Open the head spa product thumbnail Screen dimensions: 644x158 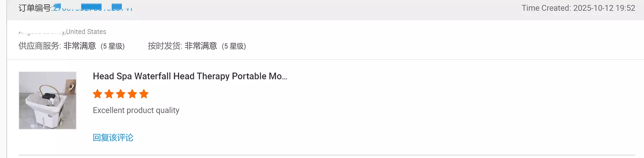[48, 100]
